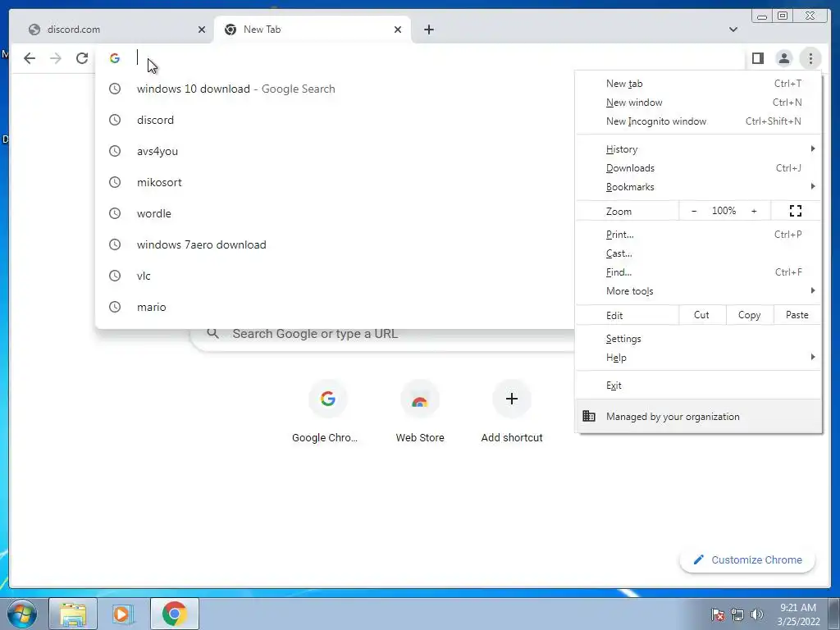Launch Windows Media Player from taskbar

(123, 614)
